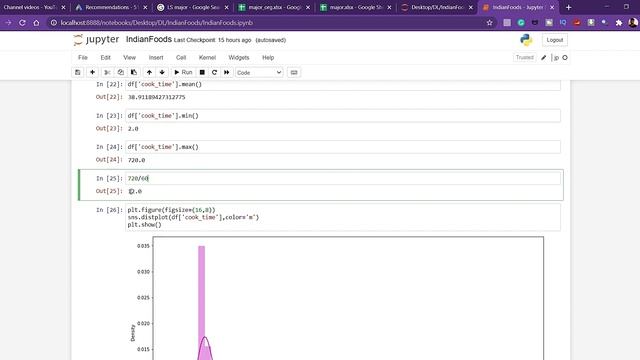Click the edit mode pencil indicator
The width and height of the screenshot is (640, 360).
(544, 58)
